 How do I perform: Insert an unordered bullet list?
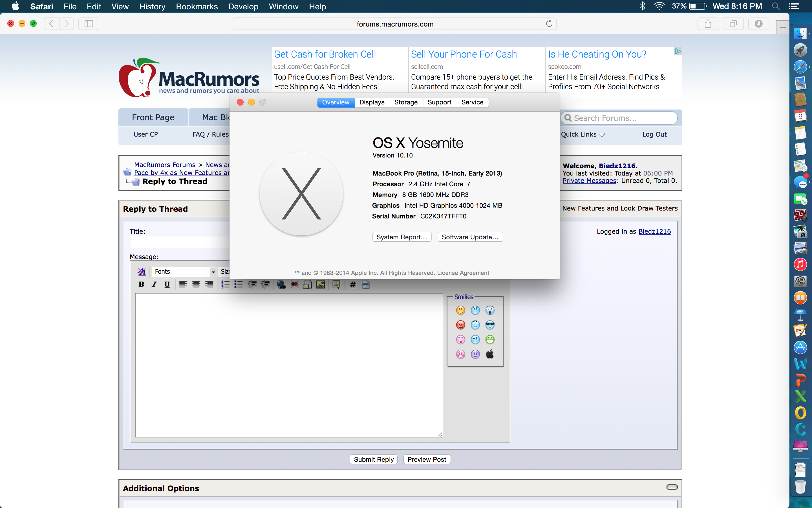238,284
